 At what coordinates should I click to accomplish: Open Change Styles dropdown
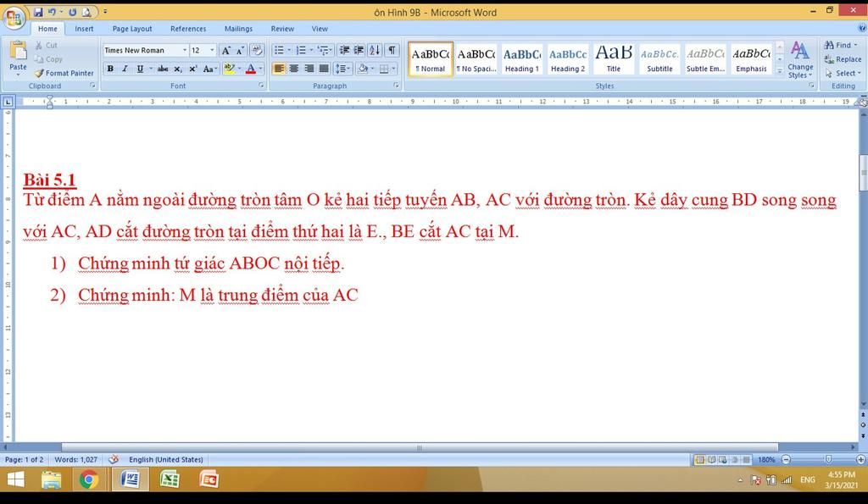(800, 60)
